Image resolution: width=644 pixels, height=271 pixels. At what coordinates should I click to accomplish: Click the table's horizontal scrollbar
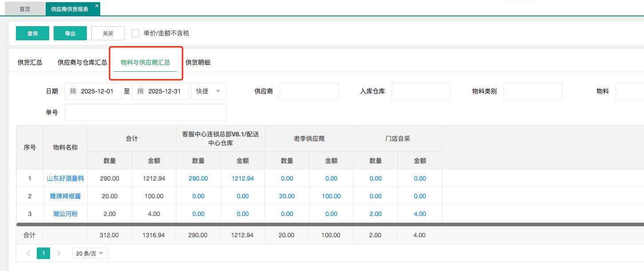coord(330,225)
